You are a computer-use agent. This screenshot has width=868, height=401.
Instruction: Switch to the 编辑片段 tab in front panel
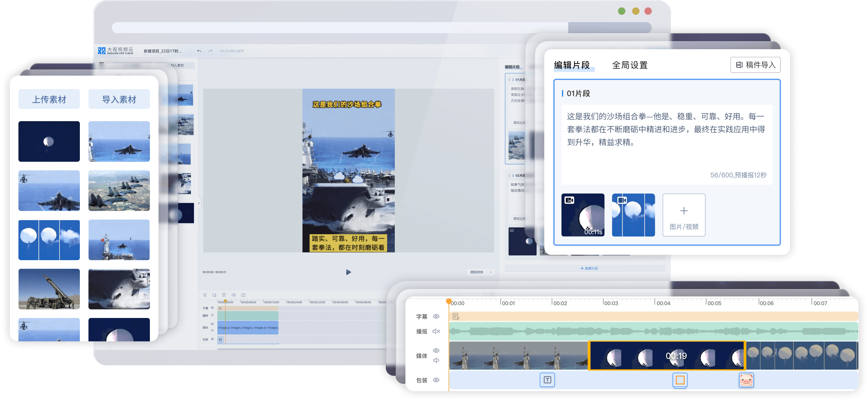tap(572, 65)
